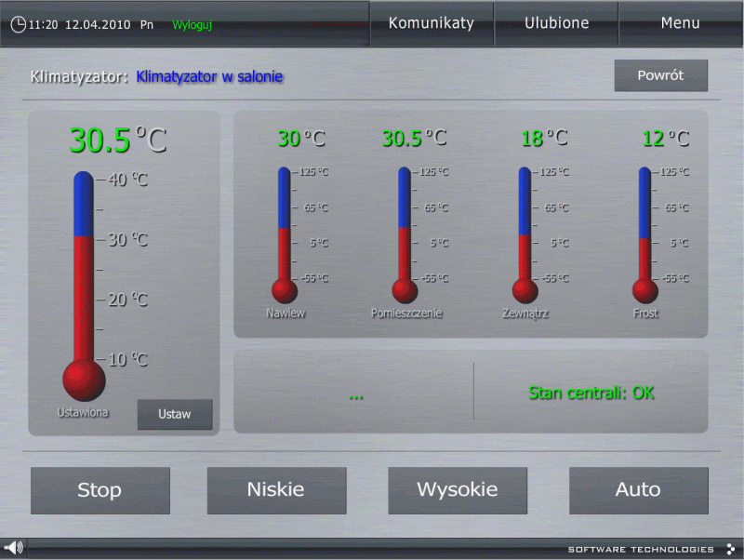The width and height of the screenshot is (744, 560).
Task: Stop the air conditioner
Action: pos(100,490)
